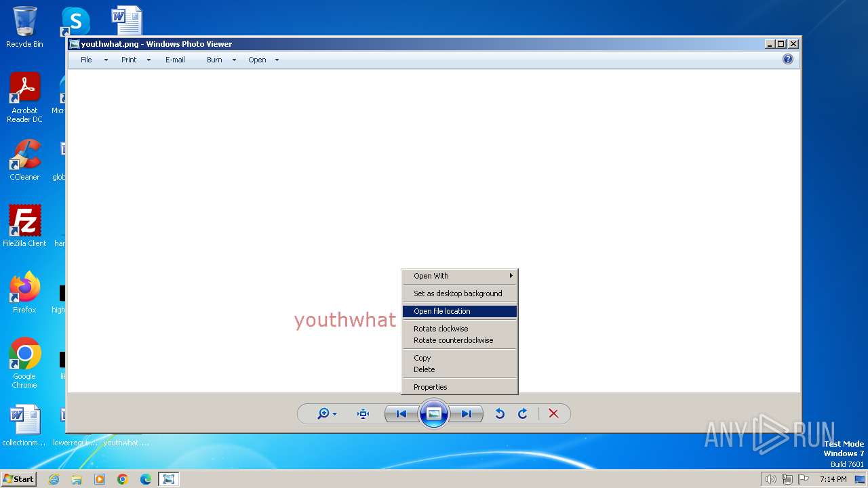Select the Word document icon beside Skype
Image resolution: width=868 pixels, height=488 pixels.
point(127,20)
